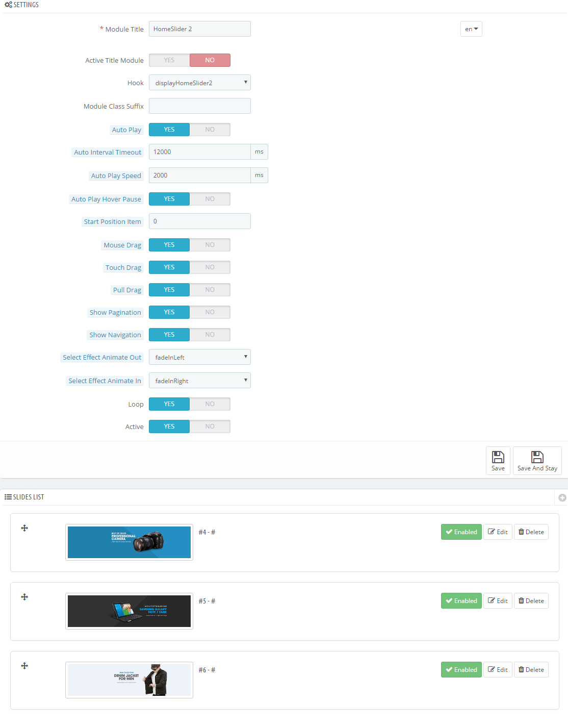The height and width of the screenshot is (728, 568).
Task: Click the Save And Stay button
Action: coord(537,461)
